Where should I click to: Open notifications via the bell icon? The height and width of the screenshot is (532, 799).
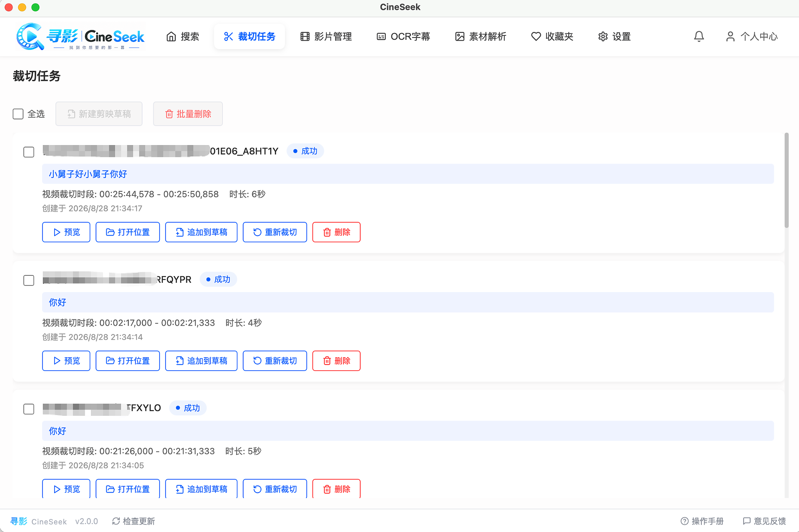pos(698,36)
